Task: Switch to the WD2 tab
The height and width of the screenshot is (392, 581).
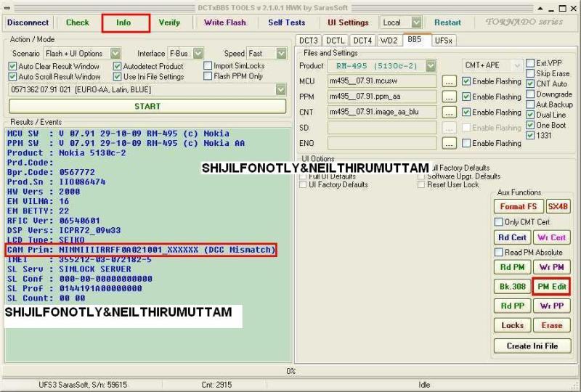Action: (x=389, y=41)
